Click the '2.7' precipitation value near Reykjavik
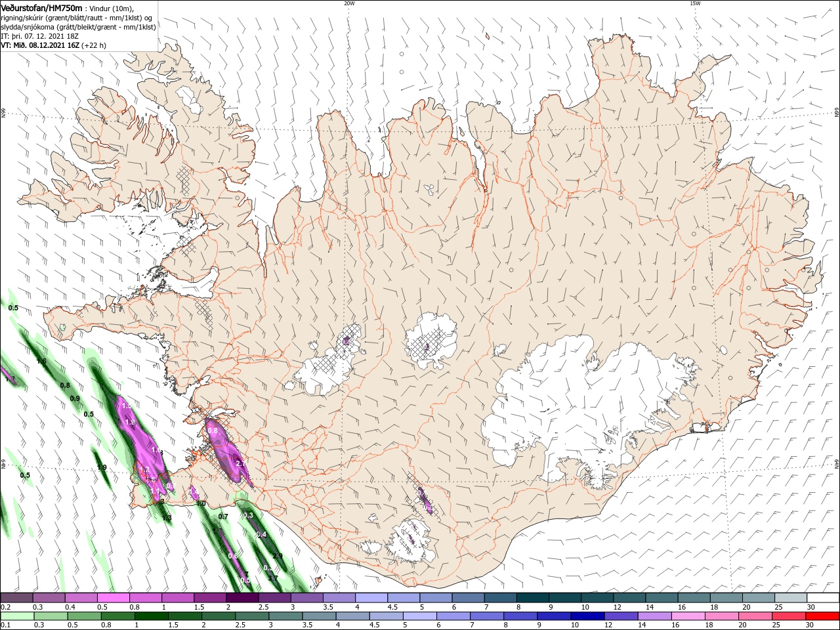Image resolution: width=840 pixels, height=630 pixels. coord(240,463)
